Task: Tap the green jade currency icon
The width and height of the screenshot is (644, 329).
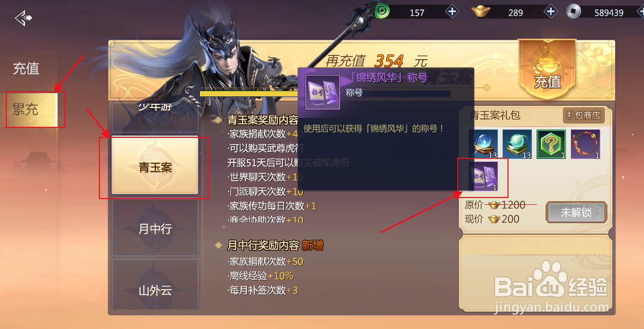Action: coord(383,11)
